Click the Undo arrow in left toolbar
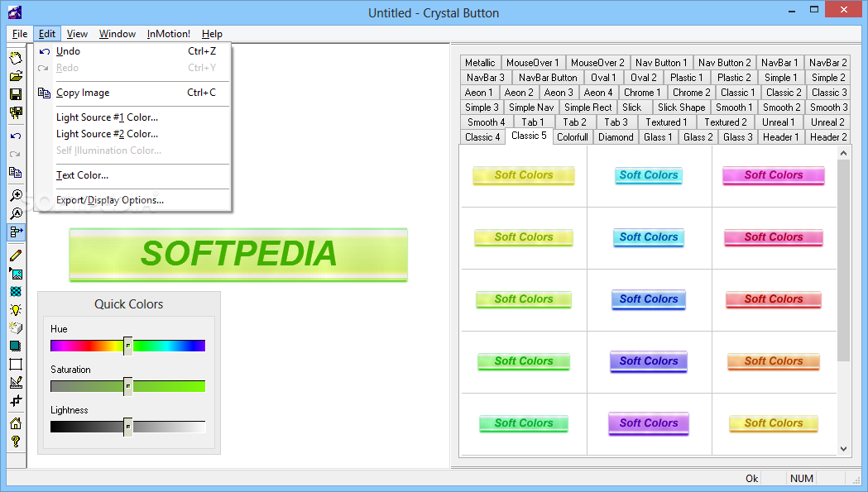 click(x=16, y=136)
